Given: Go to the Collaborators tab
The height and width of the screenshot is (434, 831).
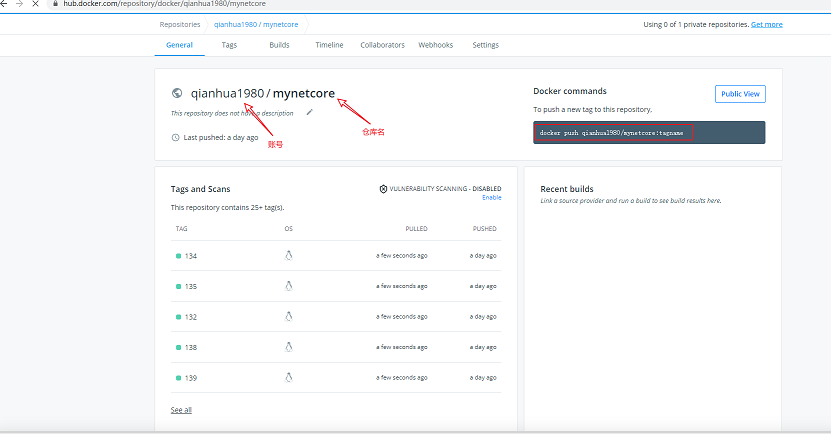Looking at the screenshot, I should click(382, 45).
